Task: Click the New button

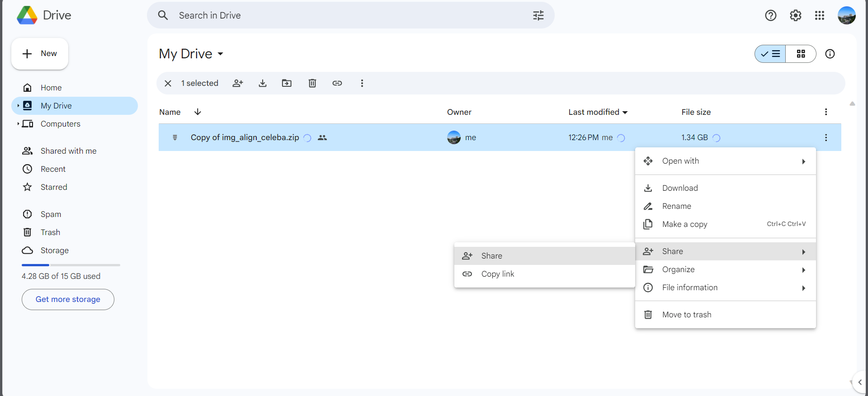Action: coord(40,53)
